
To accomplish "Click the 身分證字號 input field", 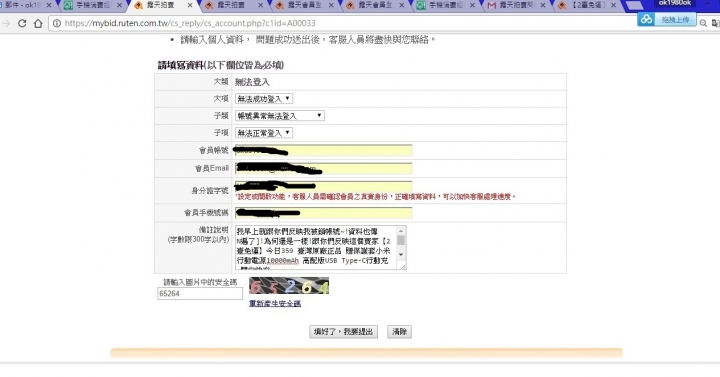I will (x=323, y=186).
